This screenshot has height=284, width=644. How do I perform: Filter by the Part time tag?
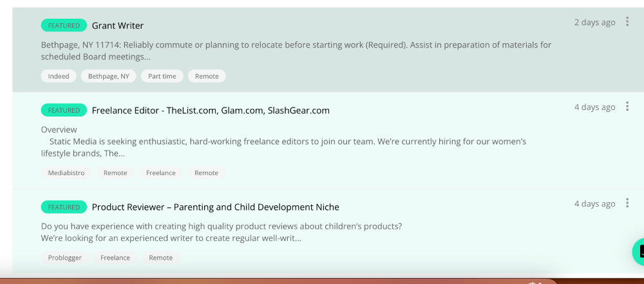coord(162,76)
